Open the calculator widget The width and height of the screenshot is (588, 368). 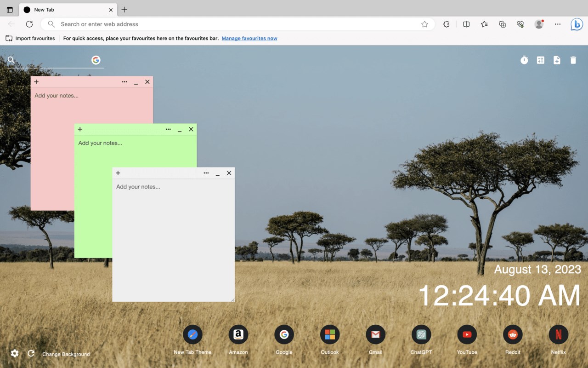click(x=541, y=60)
